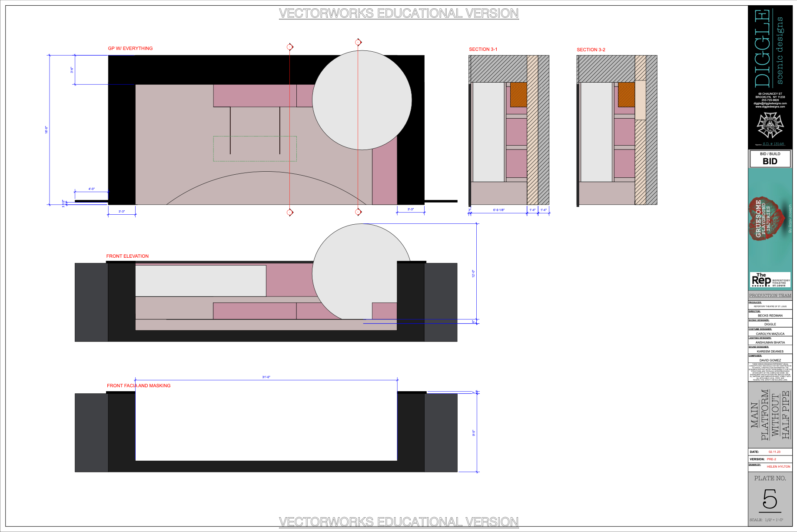Click the drawn by name 'HELEN HYLTON'

pos(778,466)
